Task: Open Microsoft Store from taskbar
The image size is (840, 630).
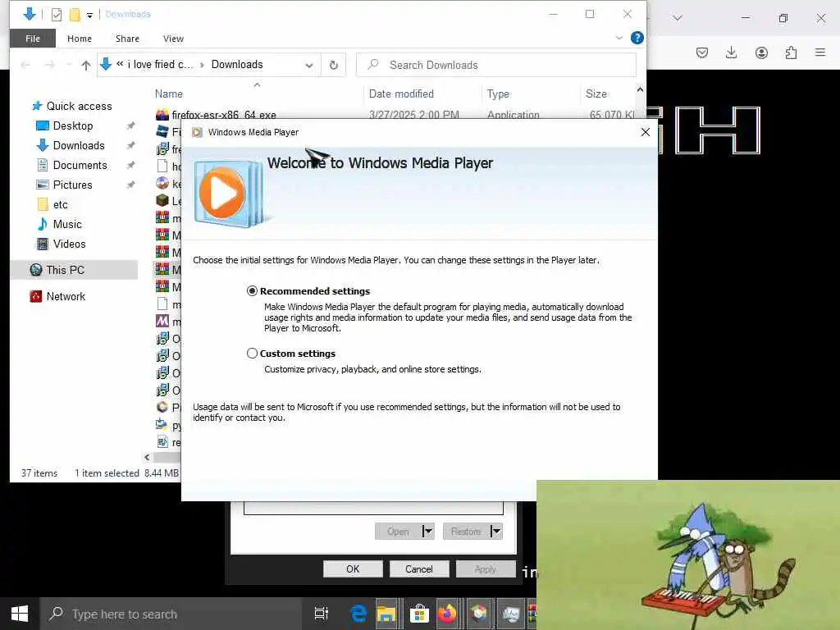Action: (419, 614)
